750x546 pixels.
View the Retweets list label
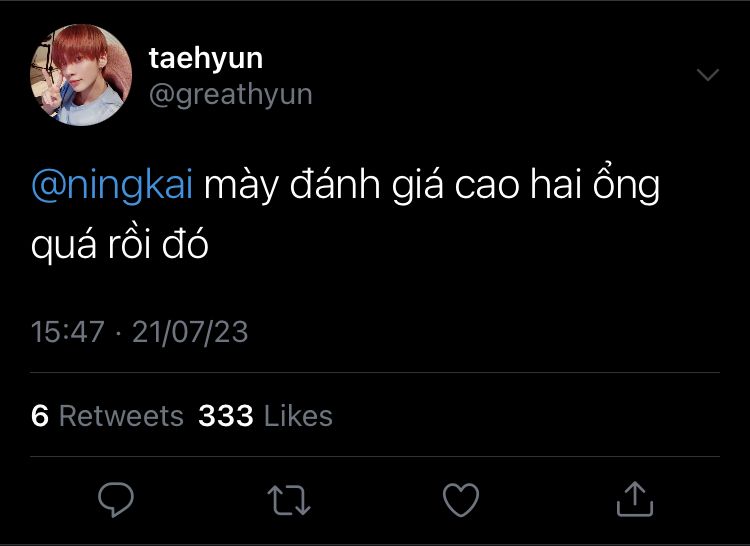[x=121, y=416]
